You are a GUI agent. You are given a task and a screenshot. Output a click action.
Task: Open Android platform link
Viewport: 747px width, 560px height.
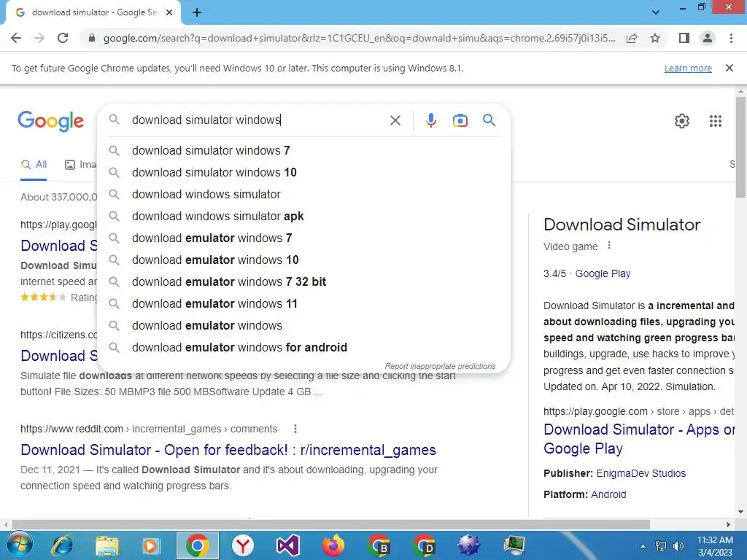click(608, 494)
